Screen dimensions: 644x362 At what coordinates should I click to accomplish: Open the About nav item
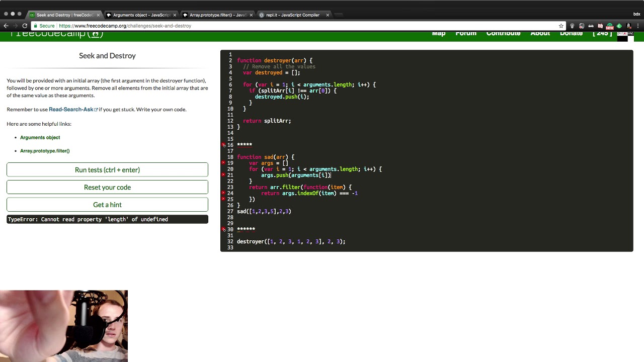[540, 33]
